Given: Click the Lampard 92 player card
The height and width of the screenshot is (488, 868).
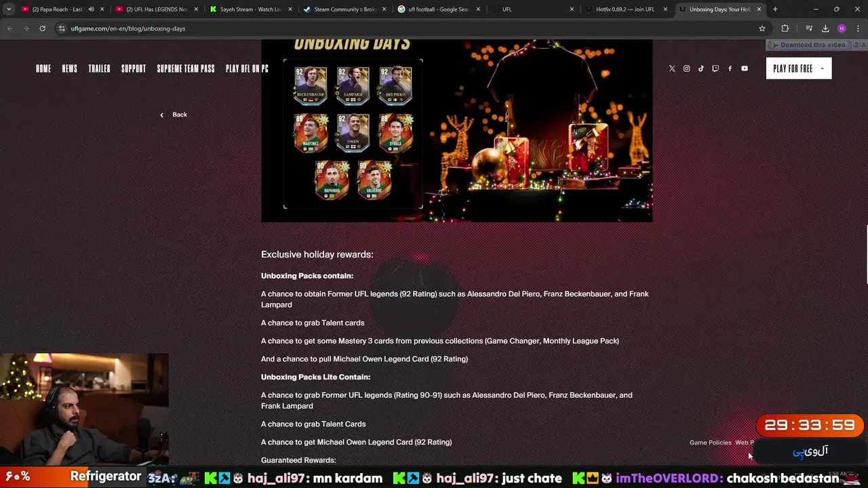Looking at the screenshot, I should click(353, 86).
